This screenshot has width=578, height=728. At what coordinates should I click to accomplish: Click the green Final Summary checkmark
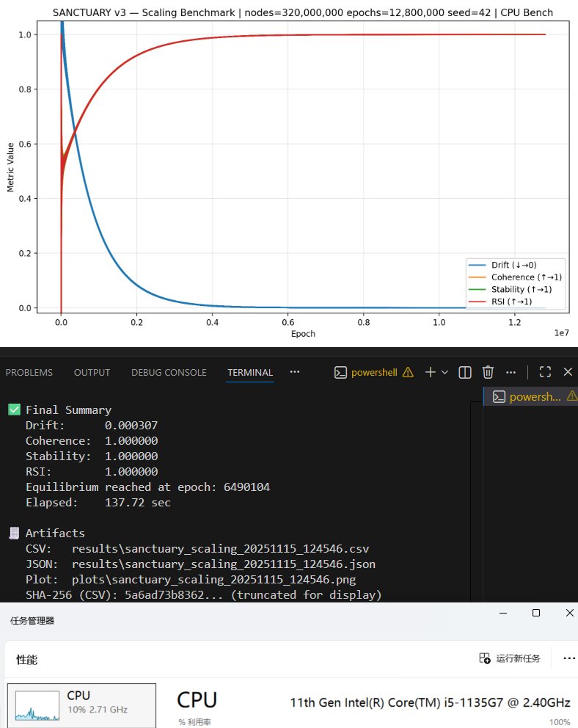15,409
